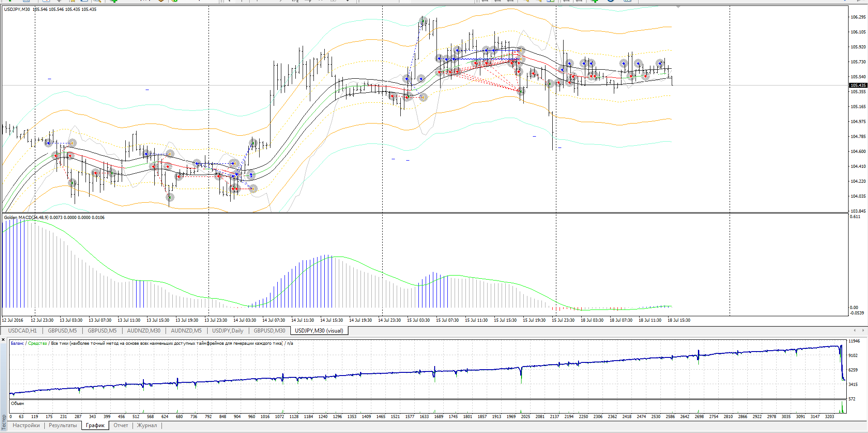
Task: Open the Журнал tester tab
Action: (x=147, y=425)
